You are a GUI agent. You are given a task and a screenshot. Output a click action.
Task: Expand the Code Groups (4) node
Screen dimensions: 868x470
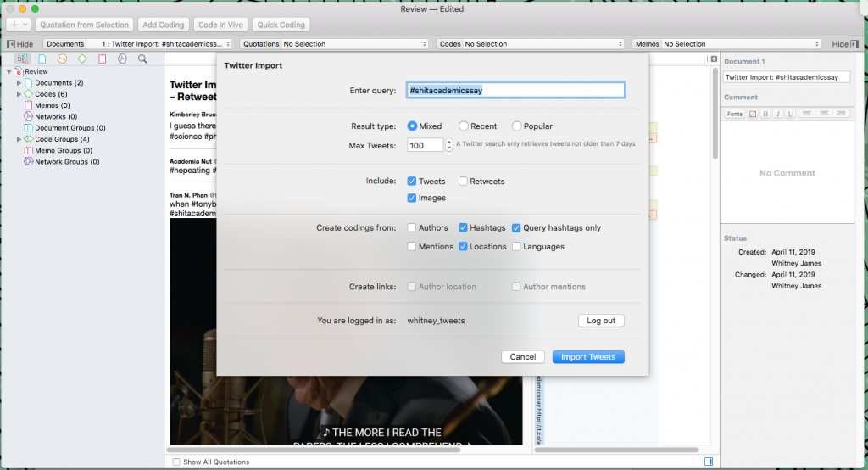[19, 139]
